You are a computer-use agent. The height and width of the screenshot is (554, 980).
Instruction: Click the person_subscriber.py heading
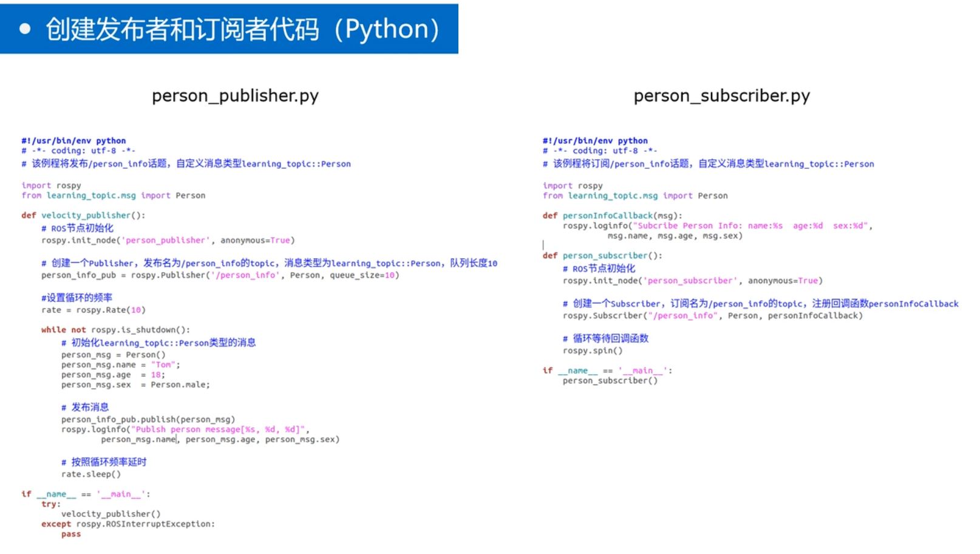(721, 96)
